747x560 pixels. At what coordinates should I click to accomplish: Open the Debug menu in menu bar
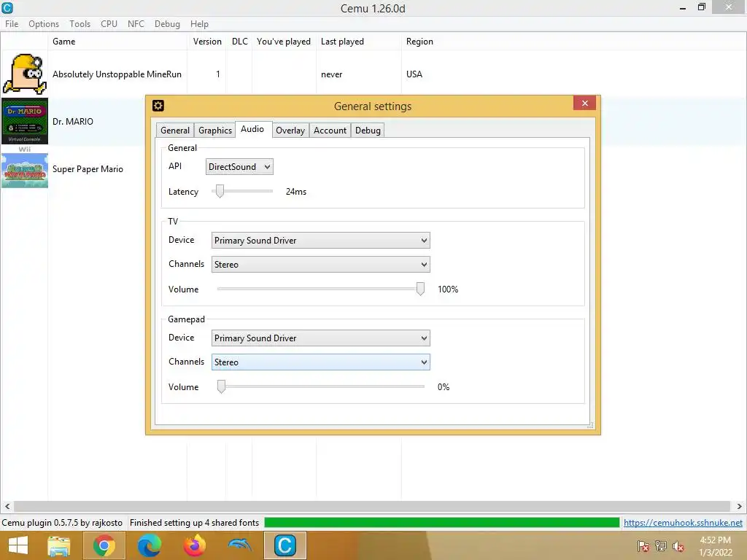(167, 24)
